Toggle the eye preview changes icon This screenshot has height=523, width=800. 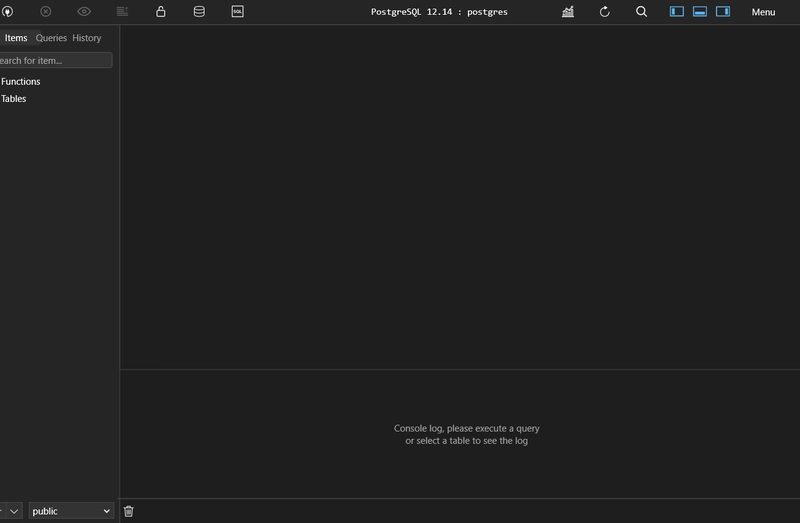pyautogui.click(x=84, y=11)
